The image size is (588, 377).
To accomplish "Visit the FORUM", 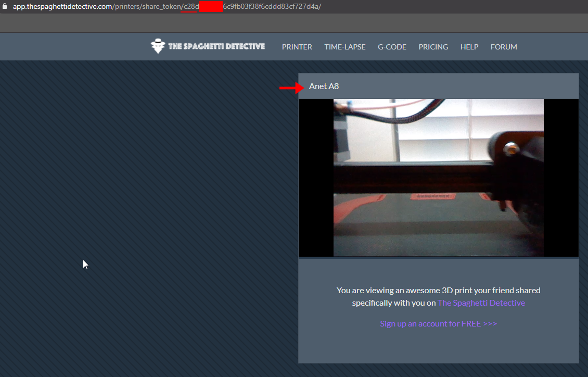I will [503, 46].
